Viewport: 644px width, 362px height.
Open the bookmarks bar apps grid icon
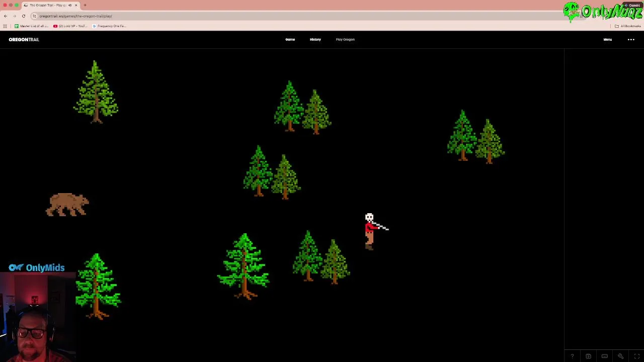pos(5,26)
